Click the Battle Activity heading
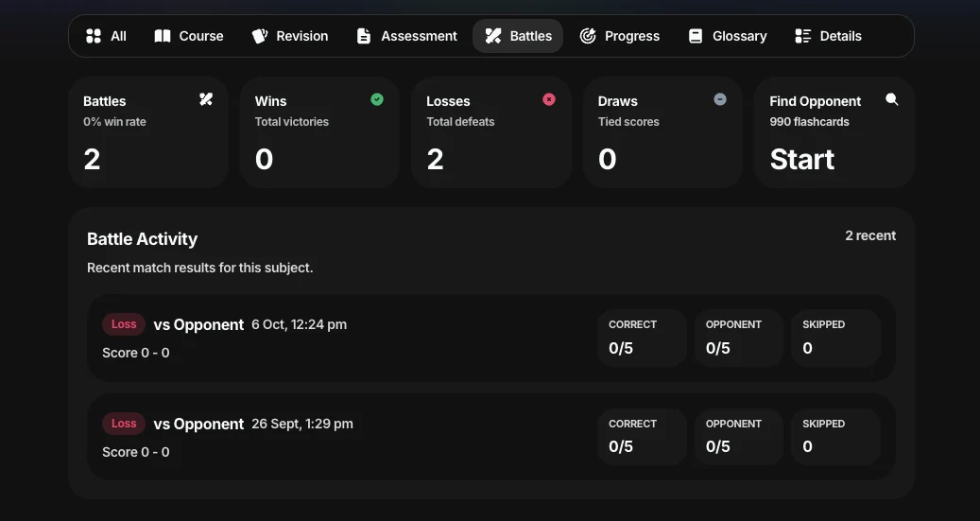This screenshot has height=521, width=980. (142, 239)
